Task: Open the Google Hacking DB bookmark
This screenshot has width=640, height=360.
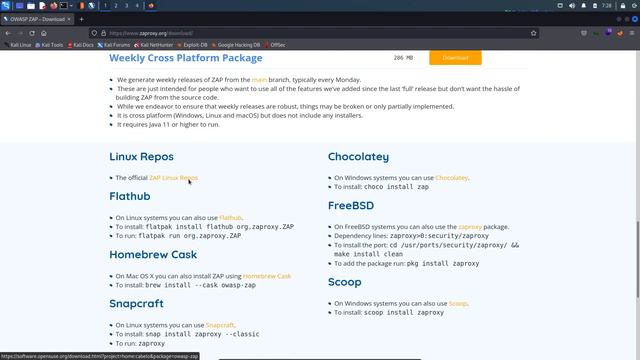Action: tap(236, 45)
